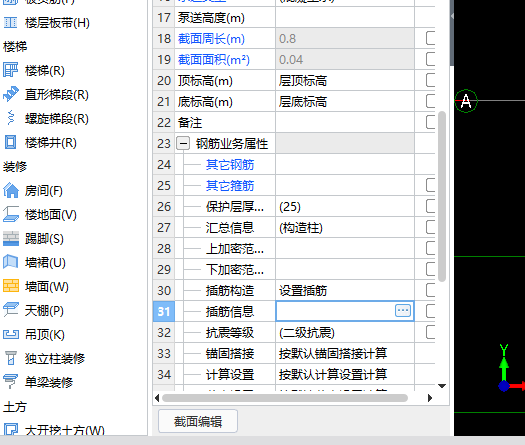
Task: Toggle the checkbox in 下加密范 row
Action: 431,269
